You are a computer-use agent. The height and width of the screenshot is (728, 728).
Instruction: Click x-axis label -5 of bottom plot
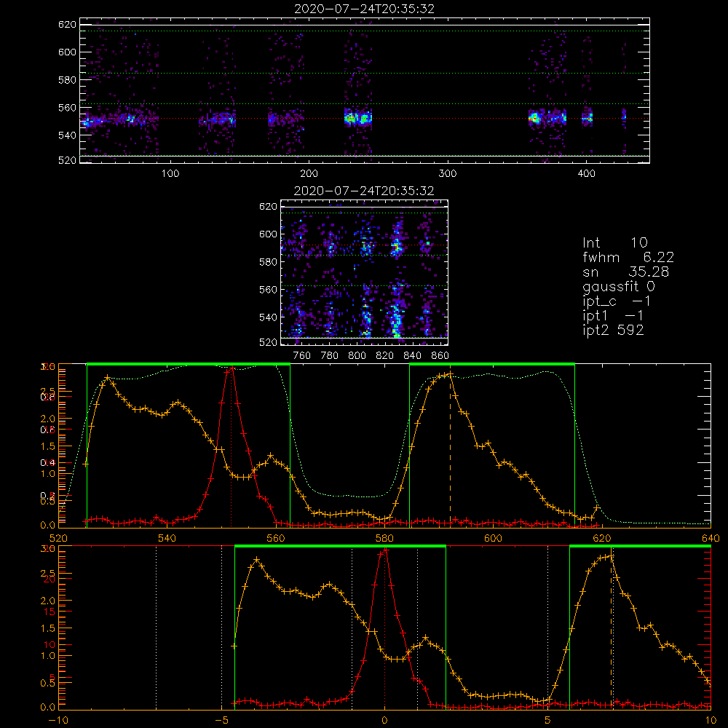tap(221, 721)
